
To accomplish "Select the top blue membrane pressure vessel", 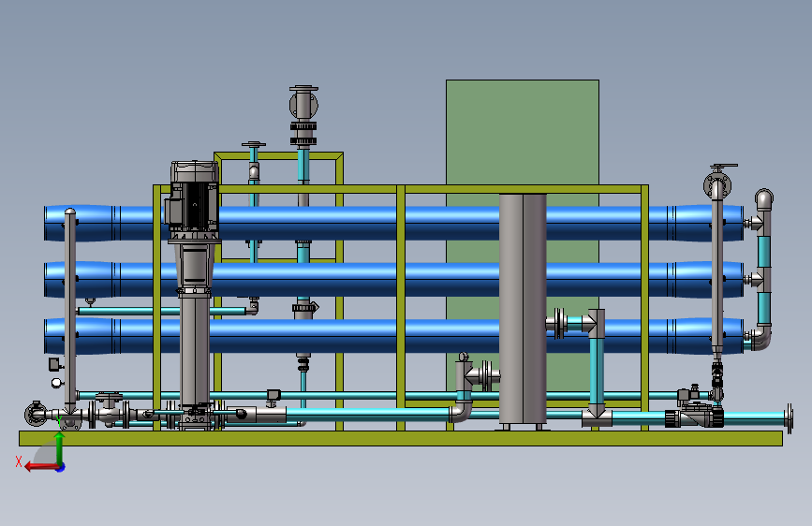I will point(393,223).
